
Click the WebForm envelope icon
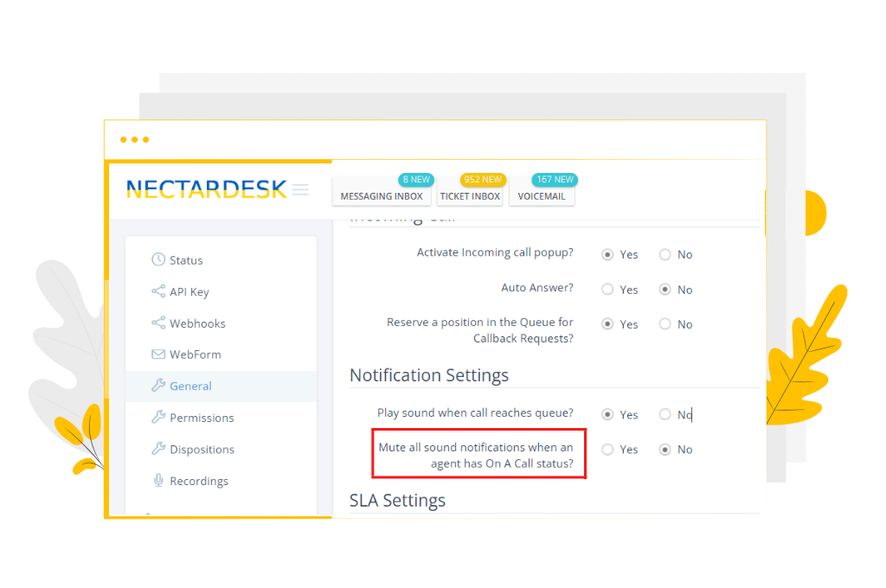pos(158,355)
